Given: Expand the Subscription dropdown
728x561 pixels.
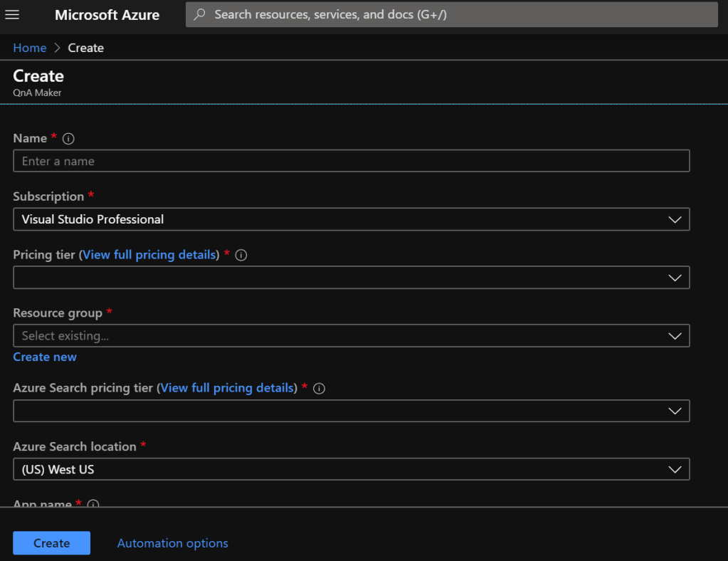Looking at the screenshot, I should [x=351, y=219].
